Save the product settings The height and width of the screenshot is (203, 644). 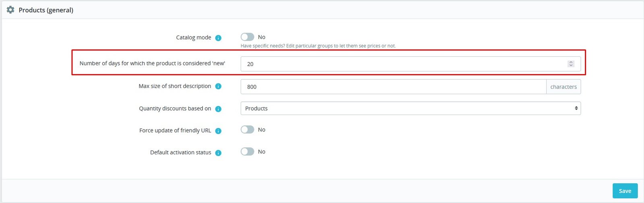625,191
